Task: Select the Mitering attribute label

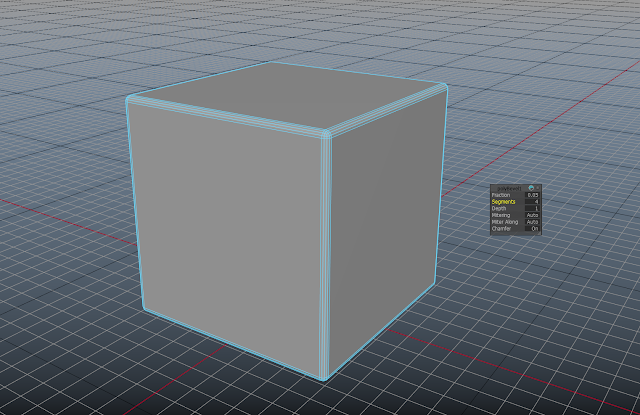Action: coord(501,215)
